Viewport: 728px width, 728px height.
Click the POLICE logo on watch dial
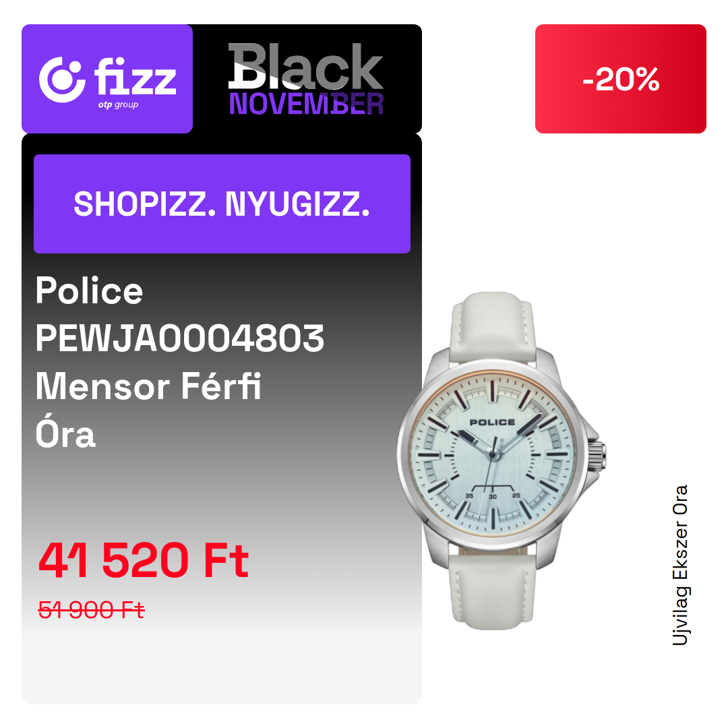pos(492,422)
